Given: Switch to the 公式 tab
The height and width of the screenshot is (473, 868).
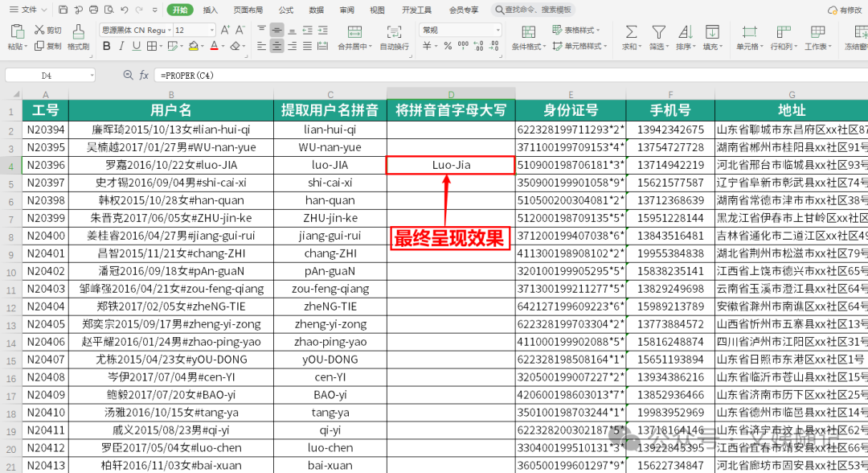Looking at the screenshot, I should (286, 10).
